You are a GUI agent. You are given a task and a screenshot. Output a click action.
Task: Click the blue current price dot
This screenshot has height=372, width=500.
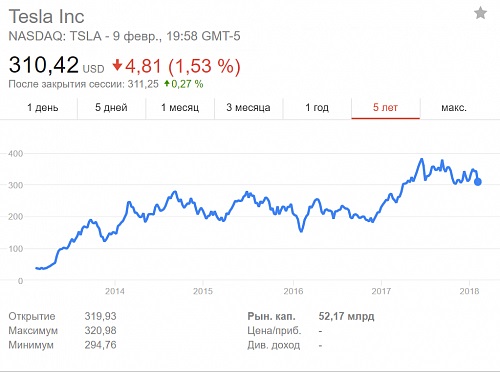tap(478, 182)
